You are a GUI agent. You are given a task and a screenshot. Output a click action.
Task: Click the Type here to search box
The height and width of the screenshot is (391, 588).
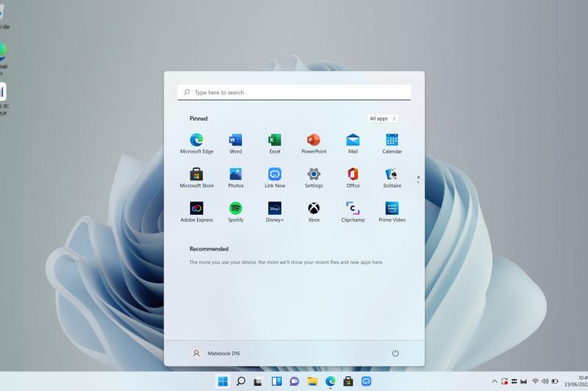tap(295, 92)
